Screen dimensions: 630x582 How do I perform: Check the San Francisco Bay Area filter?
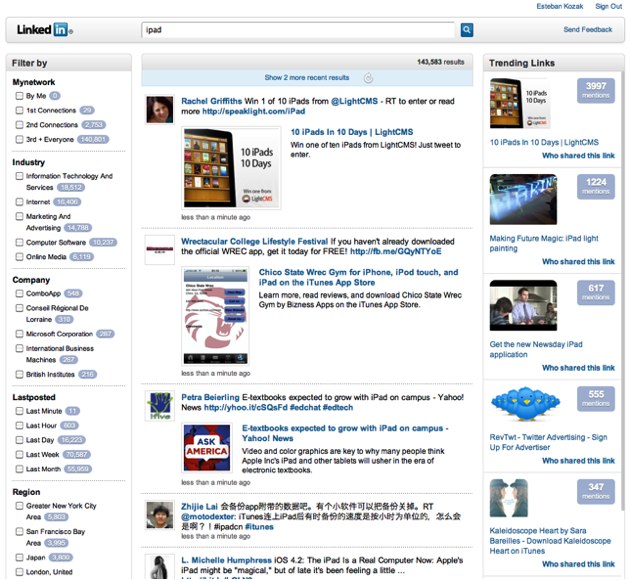coord(19,531)
